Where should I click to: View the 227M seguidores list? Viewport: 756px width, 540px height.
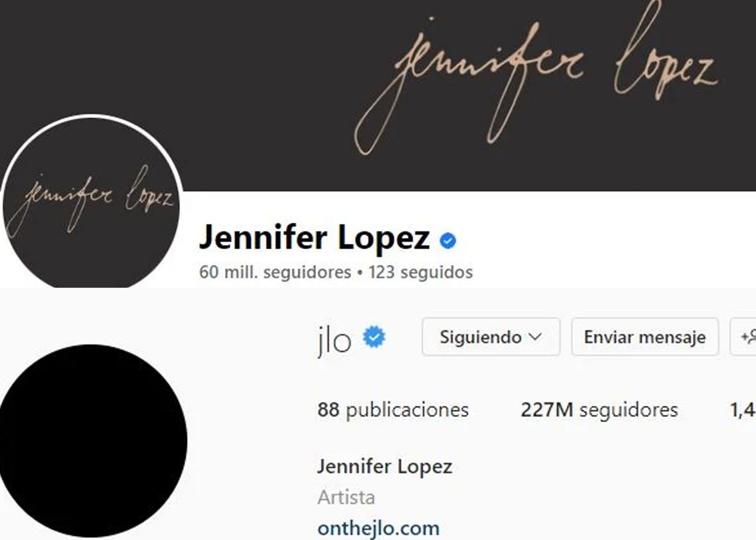pyautogui.click(x=599, y=410)
